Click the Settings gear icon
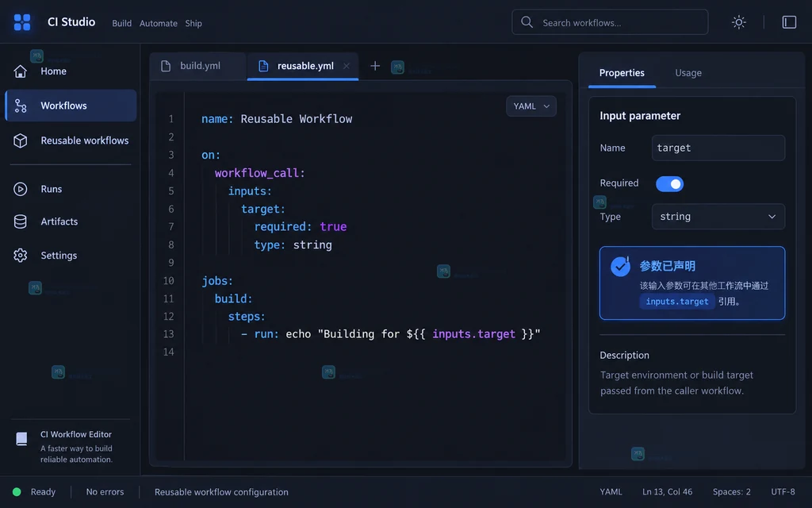 click(x=20, y=256)
